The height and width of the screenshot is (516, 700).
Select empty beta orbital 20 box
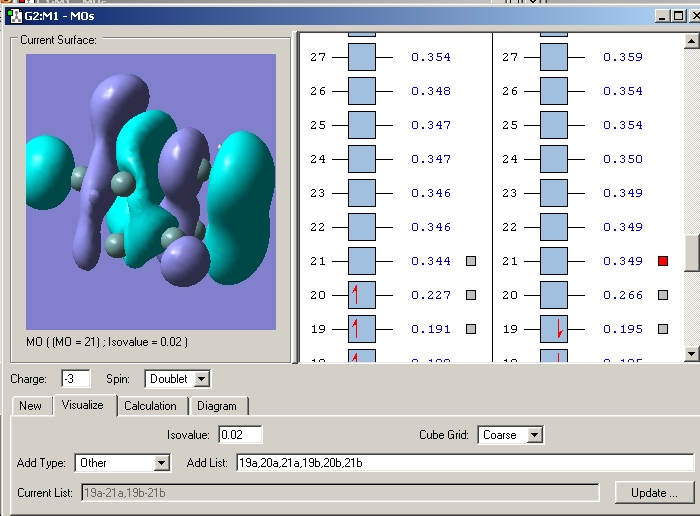pyautogui.click(x=554, y=295)
